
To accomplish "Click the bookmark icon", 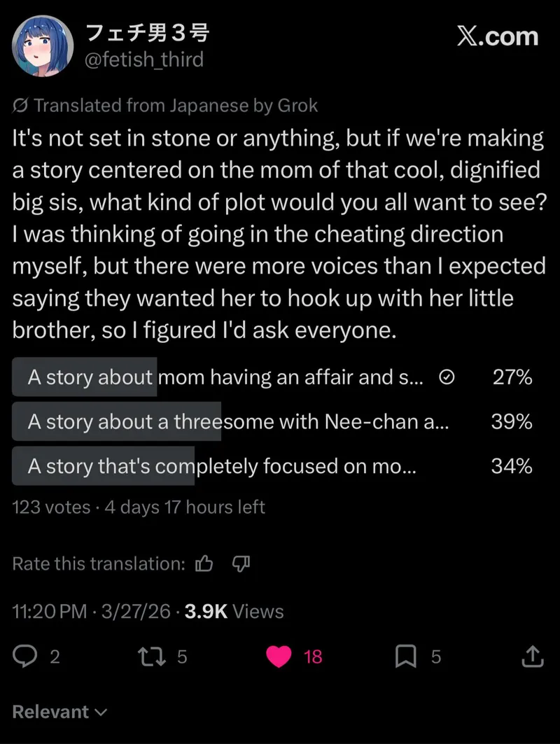I will [407, 656].
